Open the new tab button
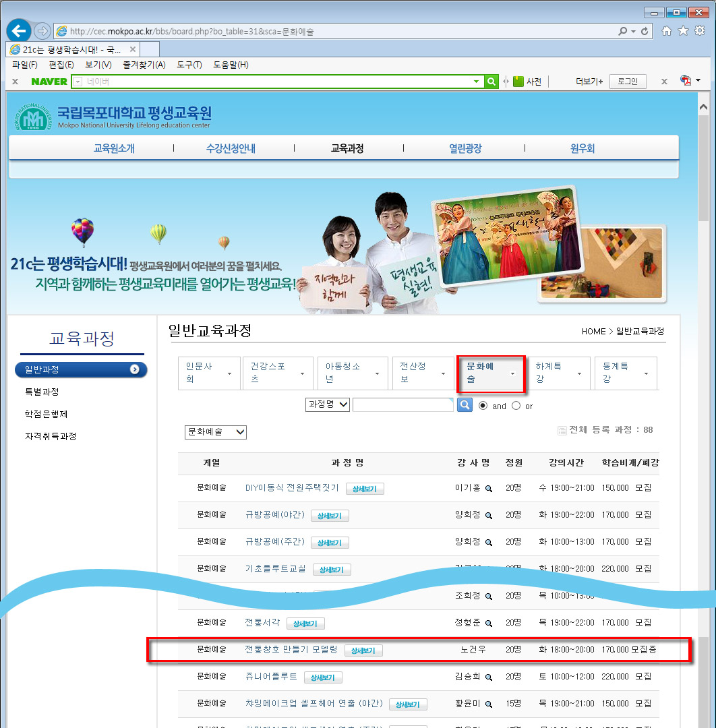 150,49
